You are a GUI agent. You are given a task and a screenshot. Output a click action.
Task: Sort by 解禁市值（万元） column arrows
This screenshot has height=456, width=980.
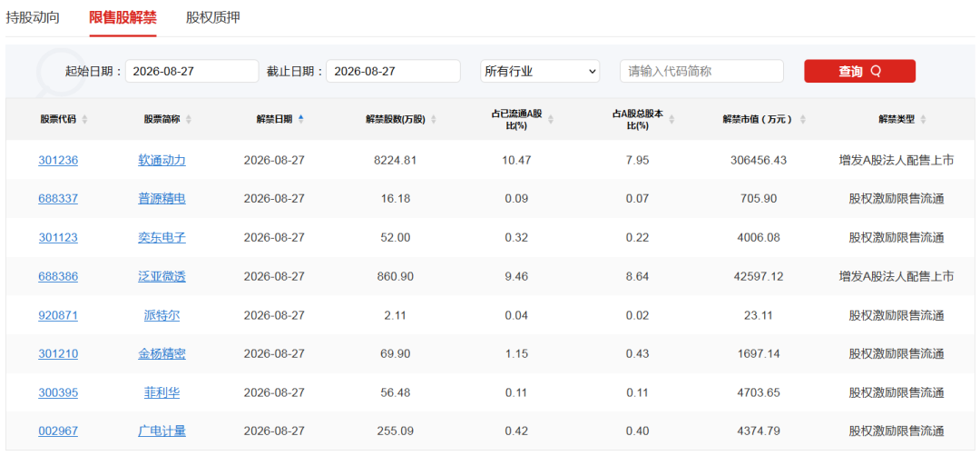[x=803, y=120]
